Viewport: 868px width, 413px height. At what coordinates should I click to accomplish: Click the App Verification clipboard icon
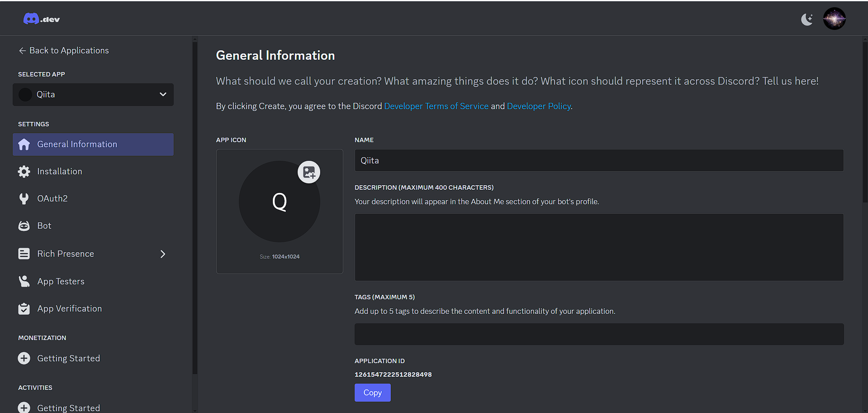pos(24,308)
